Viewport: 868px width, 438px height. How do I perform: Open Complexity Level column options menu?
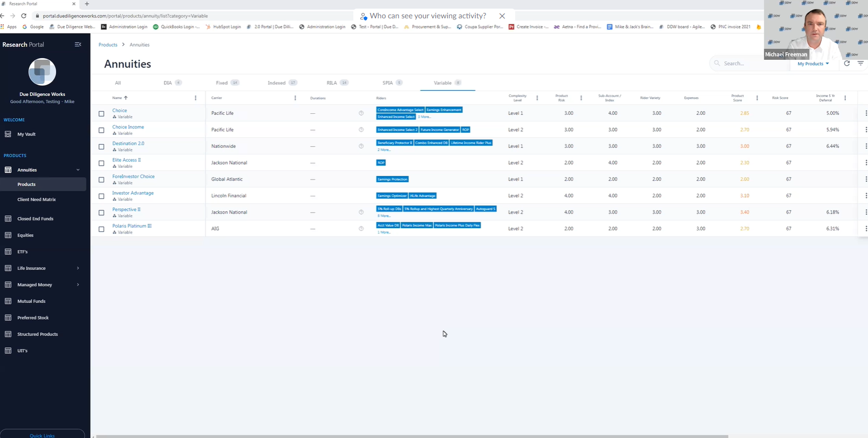point(537,98)
